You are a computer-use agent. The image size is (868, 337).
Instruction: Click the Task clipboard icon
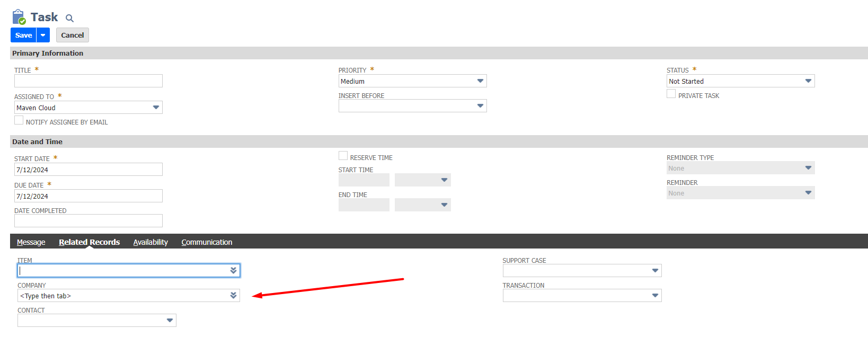[x=19, y=17]
